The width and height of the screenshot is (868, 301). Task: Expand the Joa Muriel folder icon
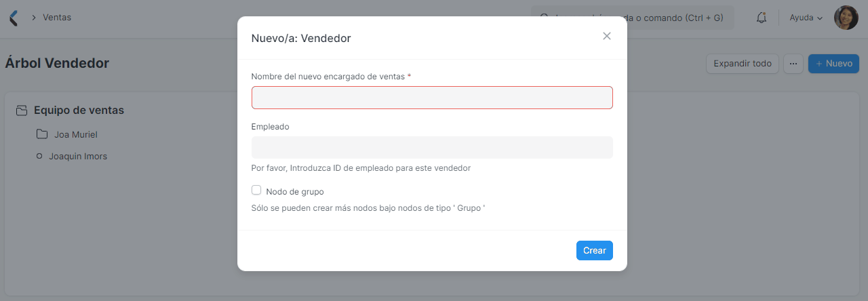tap(42, 134)
